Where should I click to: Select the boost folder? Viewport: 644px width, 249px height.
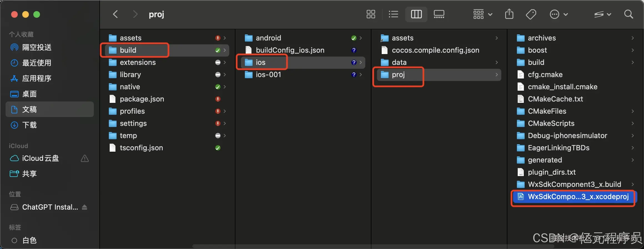575,50
